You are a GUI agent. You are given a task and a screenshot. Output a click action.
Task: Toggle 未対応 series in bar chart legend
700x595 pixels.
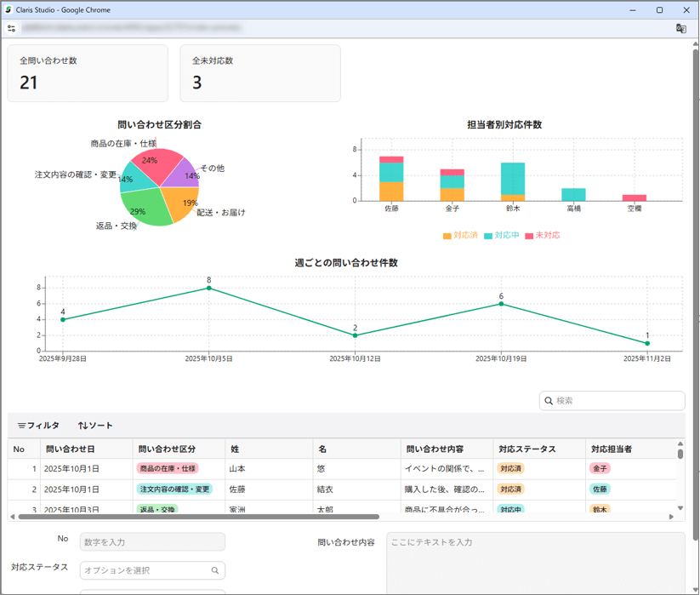pyautogui.click(x=542, y=236)
